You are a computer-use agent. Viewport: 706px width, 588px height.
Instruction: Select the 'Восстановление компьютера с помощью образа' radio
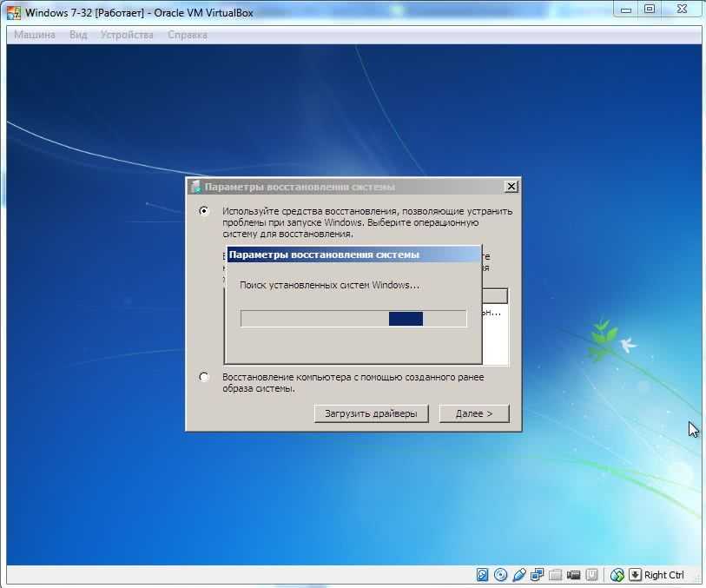[x=204, y=377]
